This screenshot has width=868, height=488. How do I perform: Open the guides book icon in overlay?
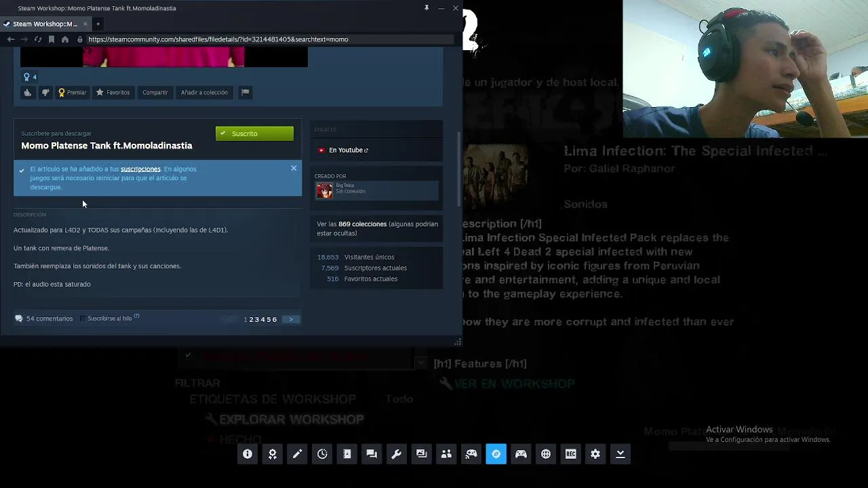[347, 454]
